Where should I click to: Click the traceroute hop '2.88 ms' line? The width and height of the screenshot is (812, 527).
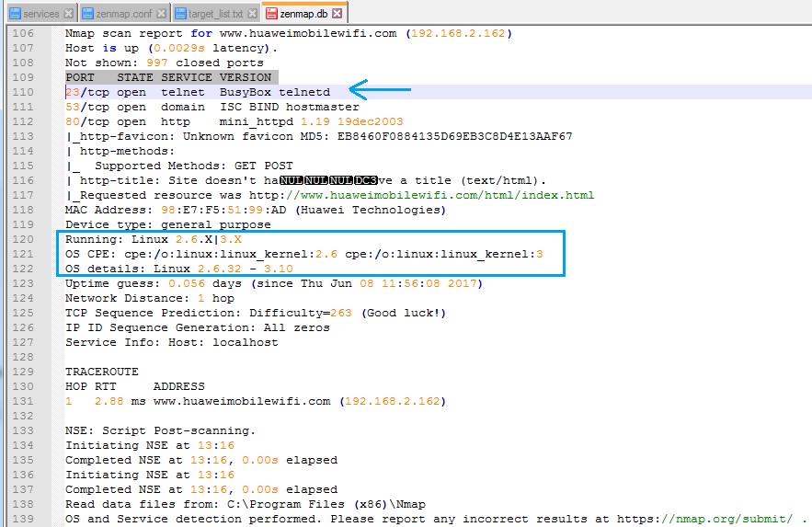point(256,401)
